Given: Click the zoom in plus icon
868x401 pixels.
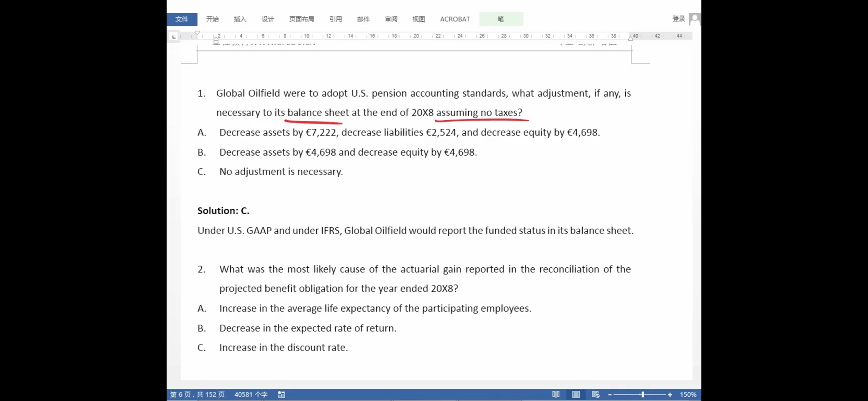Looking at the screenshot, I should tap(670, 395).
